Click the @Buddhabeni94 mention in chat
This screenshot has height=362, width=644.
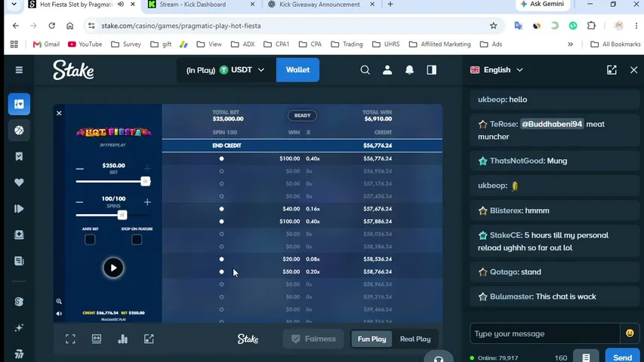click(x=552, y=124)
